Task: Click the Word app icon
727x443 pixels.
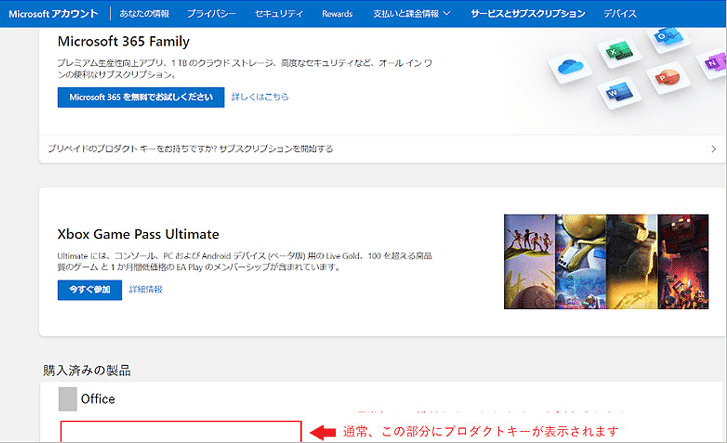Action: tap(619, 92)
